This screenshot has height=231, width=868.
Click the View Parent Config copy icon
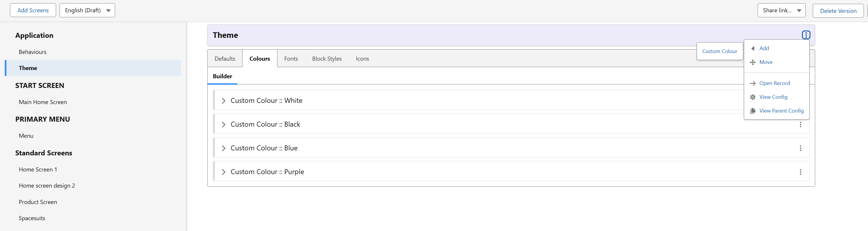pos(752,111)
